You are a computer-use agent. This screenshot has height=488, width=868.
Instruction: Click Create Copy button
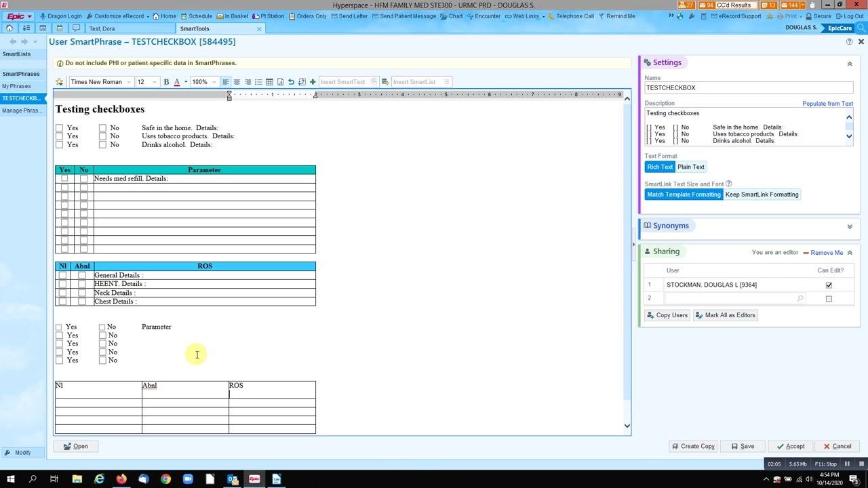pos(693,447)
